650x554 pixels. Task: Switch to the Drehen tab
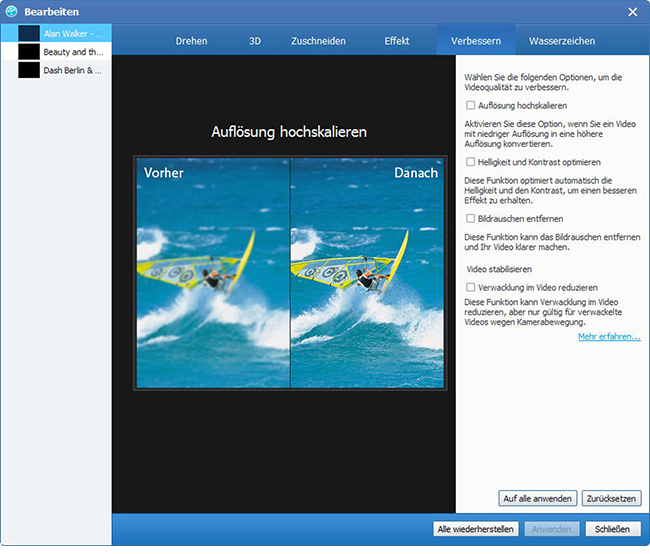[191, 41]
